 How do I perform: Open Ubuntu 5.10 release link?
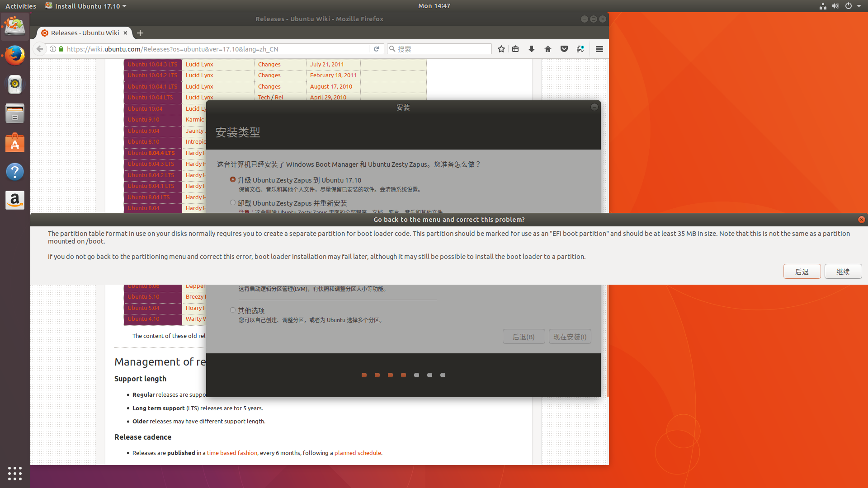pos(143,297)
